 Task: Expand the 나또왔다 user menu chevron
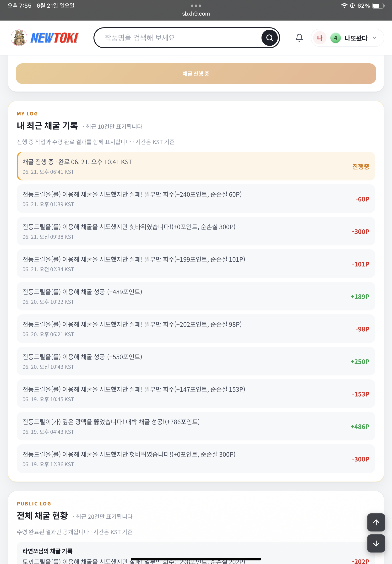tap(374, 38)
